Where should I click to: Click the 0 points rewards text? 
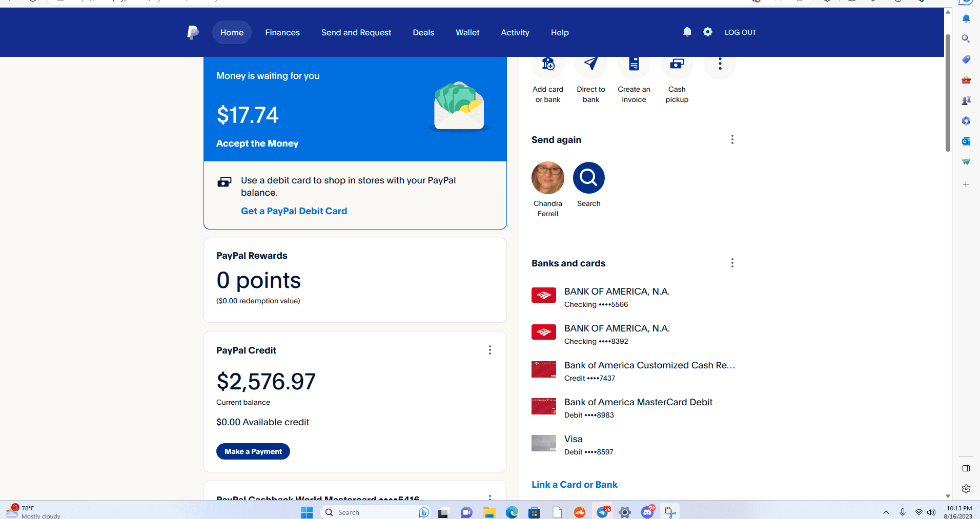point(258,280)
